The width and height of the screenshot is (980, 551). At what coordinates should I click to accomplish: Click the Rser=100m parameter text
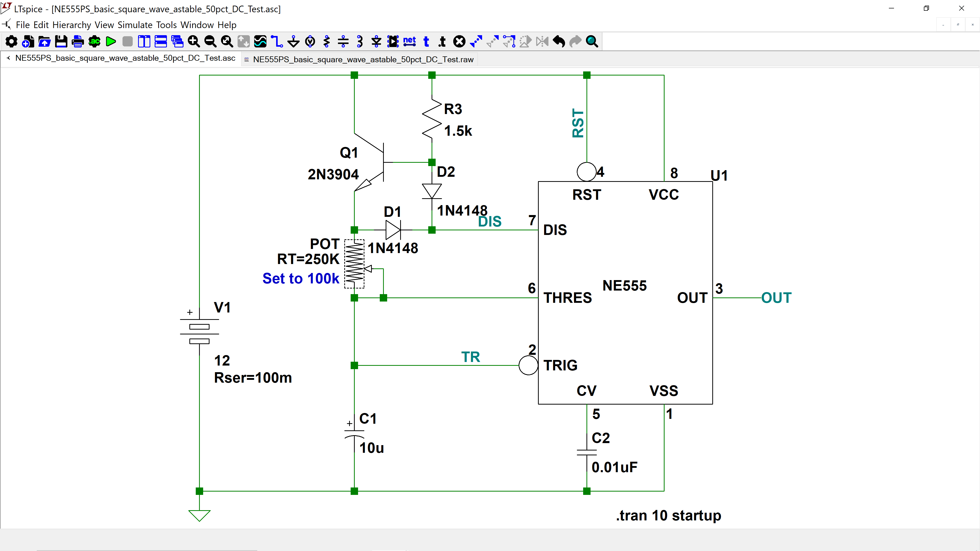point(253,378)
